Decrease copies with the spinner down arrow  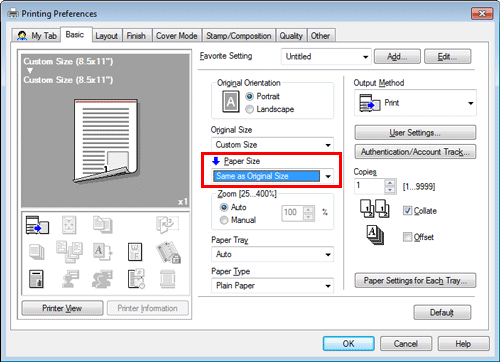390,190
